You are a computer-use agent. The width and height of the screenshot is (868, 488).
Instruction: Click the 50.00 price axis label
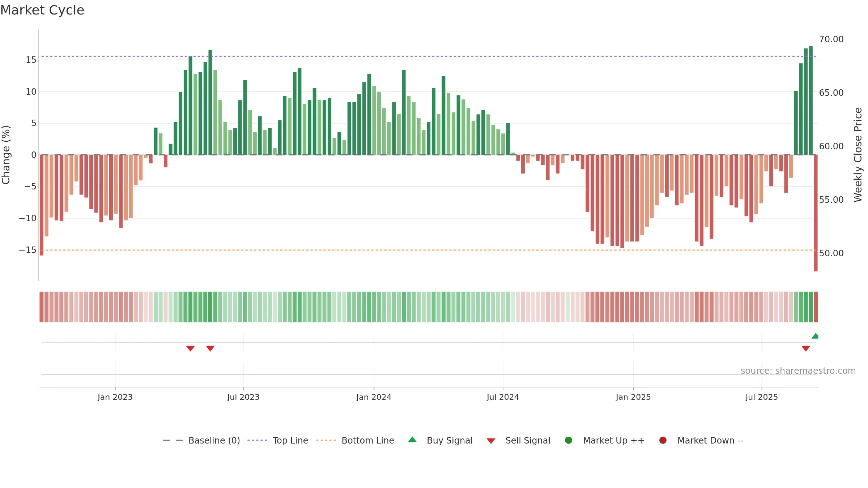(x=831, y=253)
